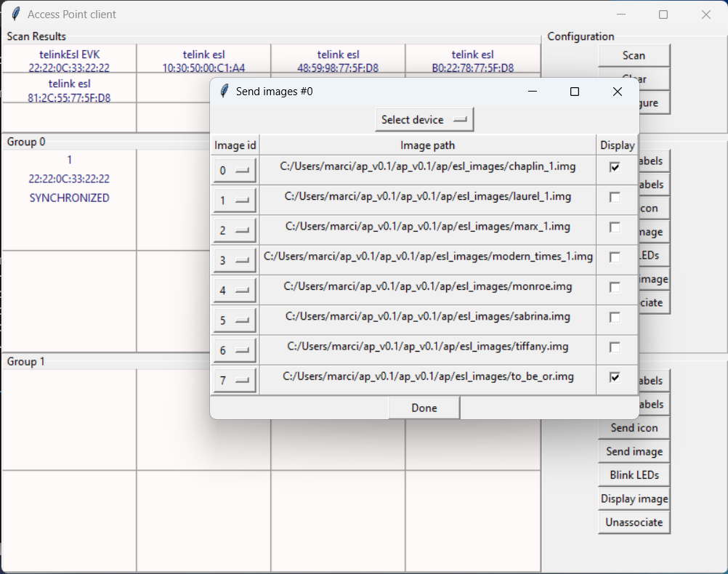This screenshot has height=574, width=728.
Task: Expand image id dropdown showing 4
Action: (x=235, y=290)
